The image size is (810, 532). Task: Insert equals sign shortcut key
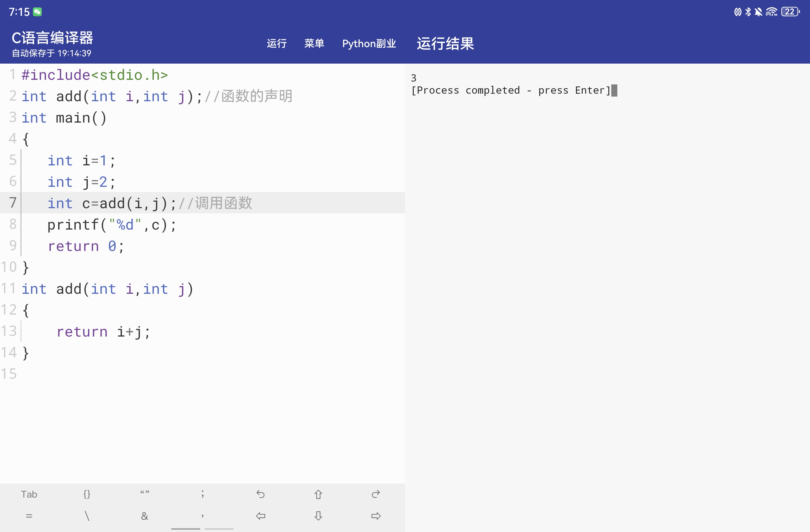coord(29,516)
